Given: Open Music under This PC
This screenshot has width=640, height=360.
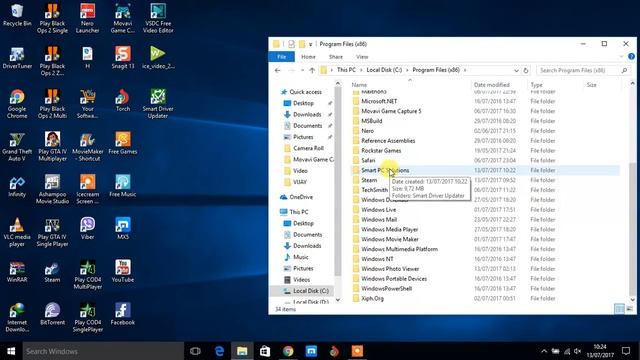Looking at the screenshot, I should coord(300,257).
